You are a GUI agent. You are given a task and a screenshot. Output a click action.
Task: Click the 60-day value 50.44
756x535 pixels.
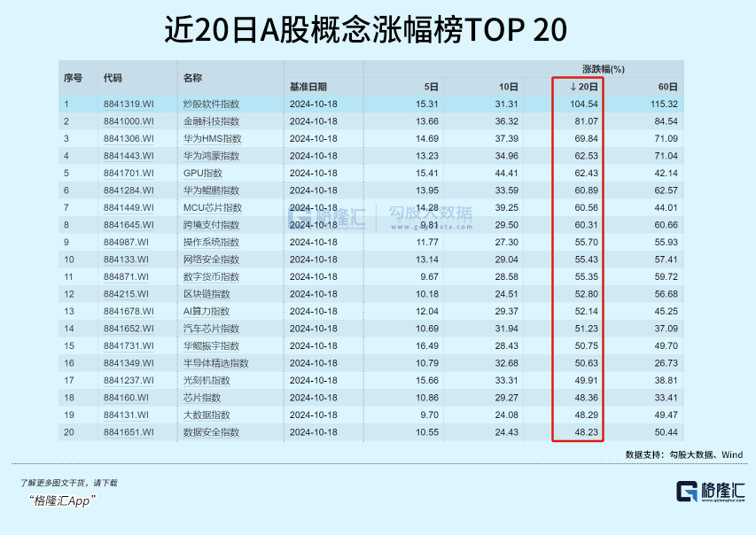coord(666,432)
